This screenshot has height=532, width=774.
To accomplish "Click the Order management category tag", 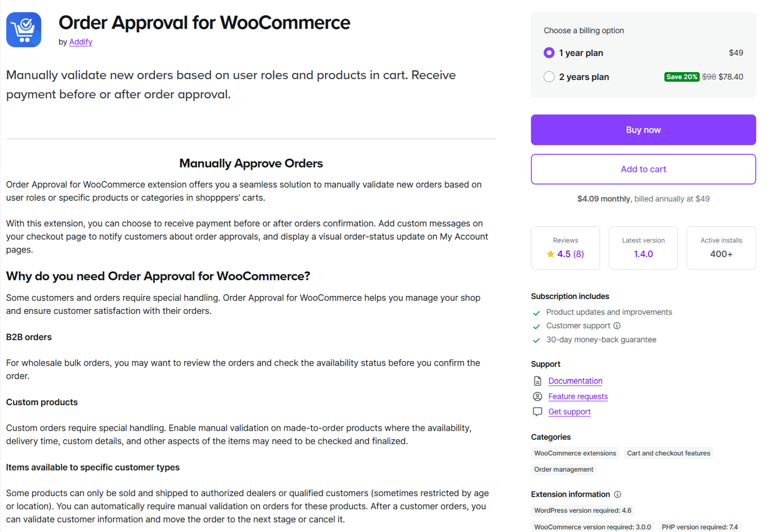I will pos(564,470).
